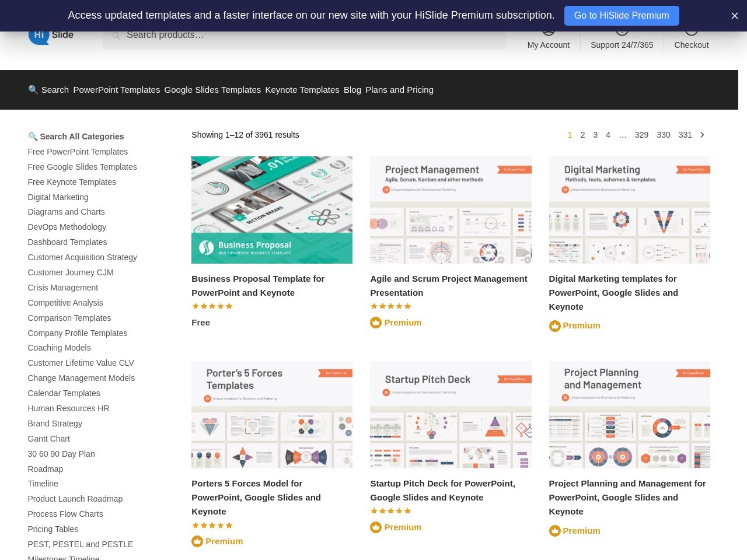The image size is (747, 560).
Task: Click the Premium crown icon under Startup Pitch Deck
Action: (x=376, y=527)
